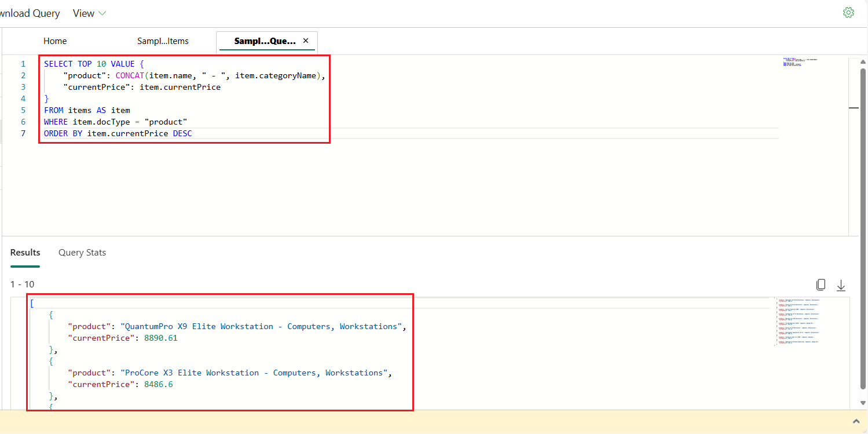Expand the View menu chevron
Screen dimensions: 868x434
pos(101,13)
